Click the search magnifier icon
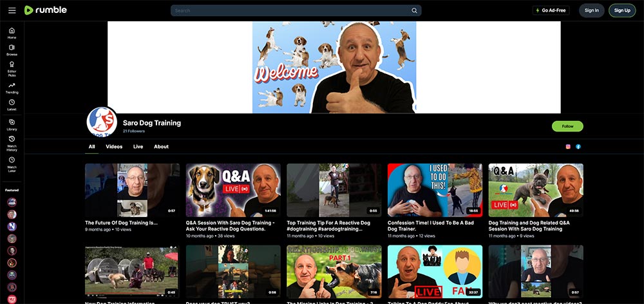644x304 pixels. pyautogui.click(x=414, y=11)
